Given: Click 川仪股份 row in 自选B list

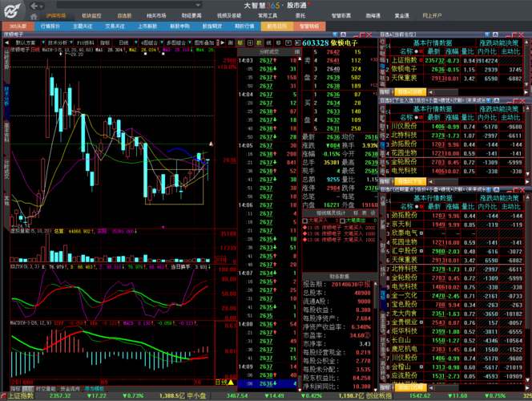Looking at the screenshot, I should point(455,127).
